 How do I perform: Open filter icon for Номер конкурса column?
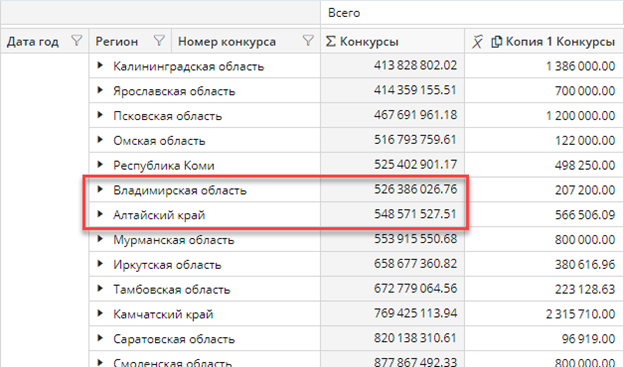pos(308,41)
